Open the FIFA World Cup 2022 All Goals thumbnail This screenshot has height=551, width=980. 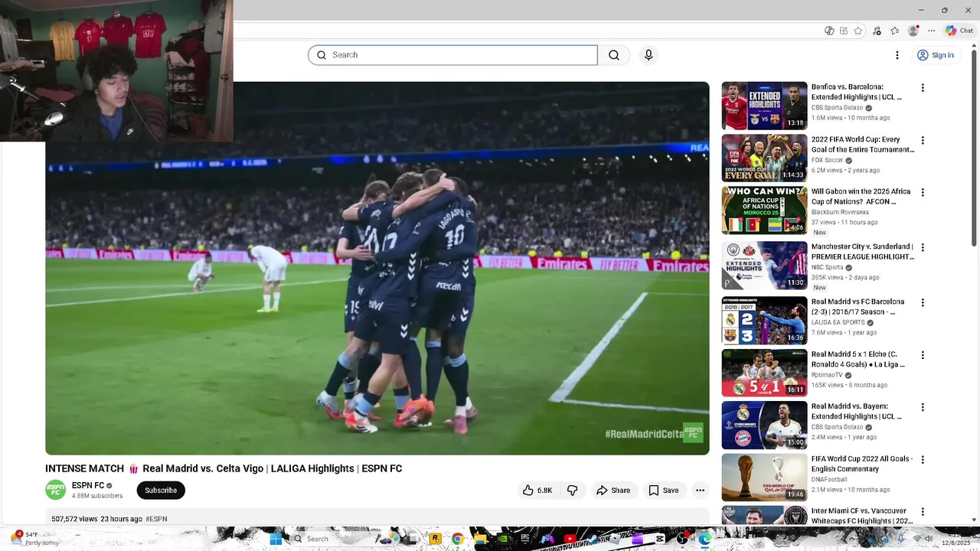tap(764, 478)
